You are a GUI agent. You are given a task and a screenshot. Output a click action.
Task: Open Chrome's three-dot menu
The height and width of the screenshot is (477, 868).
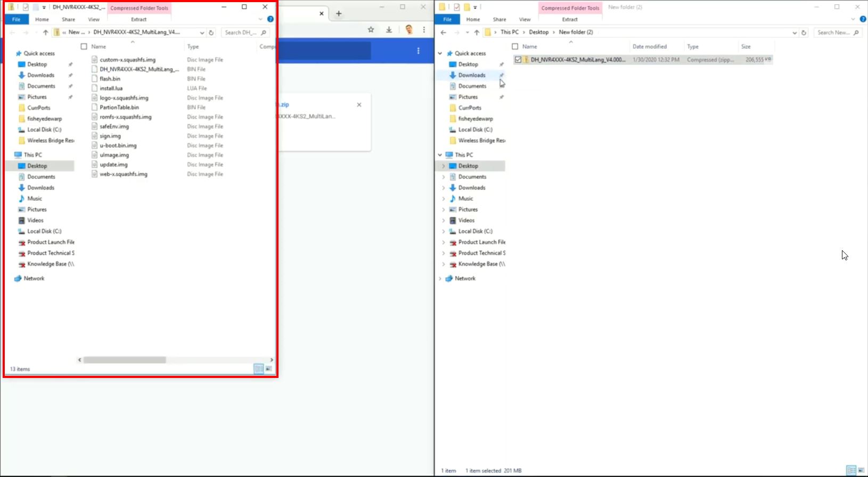pos(424,30)
